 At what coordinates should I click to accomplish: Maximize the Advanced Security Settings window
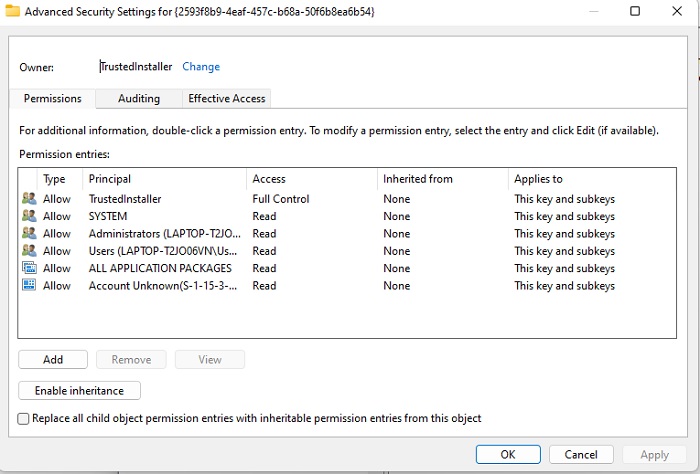[x=635, y=11]
